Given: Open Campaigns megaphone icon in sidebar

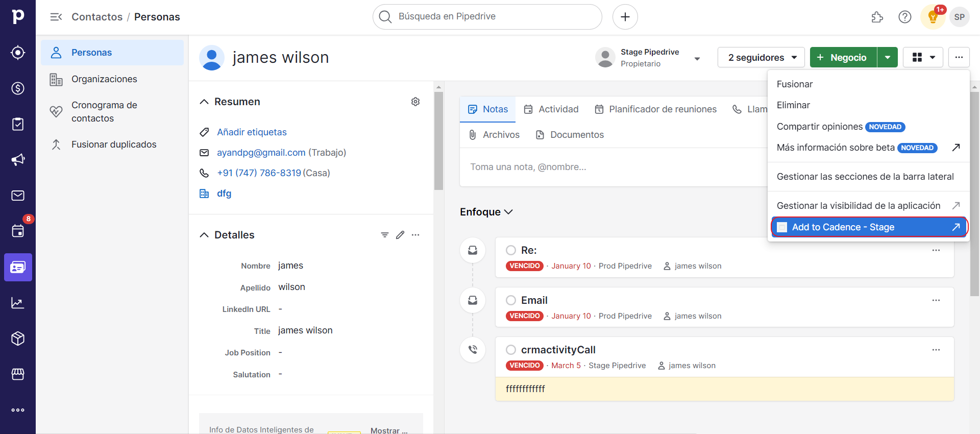Looking at the screenshot, I should [x=18, y=160].
